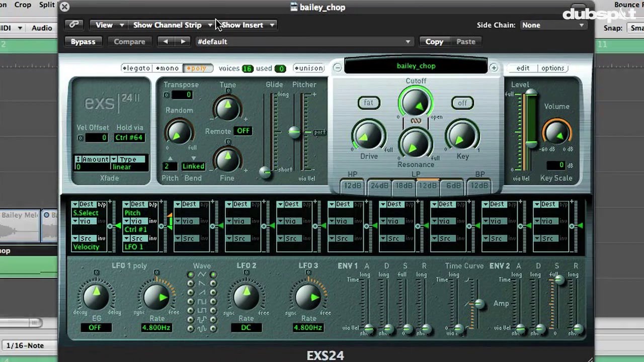Select triangle waveform for LFO 1
Image resolution: width=644 pixels, height=362 pixels.
click(191, 275)
